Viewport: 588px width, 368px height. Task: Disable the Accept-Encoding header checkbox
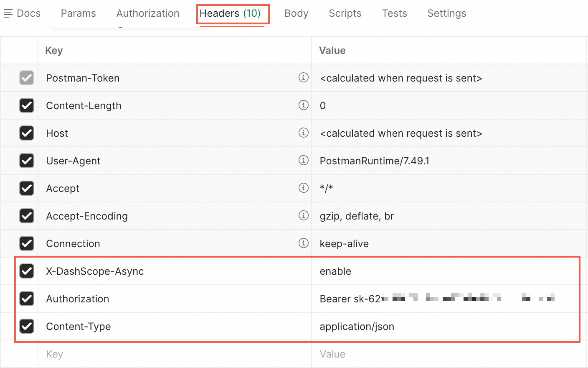27,216
